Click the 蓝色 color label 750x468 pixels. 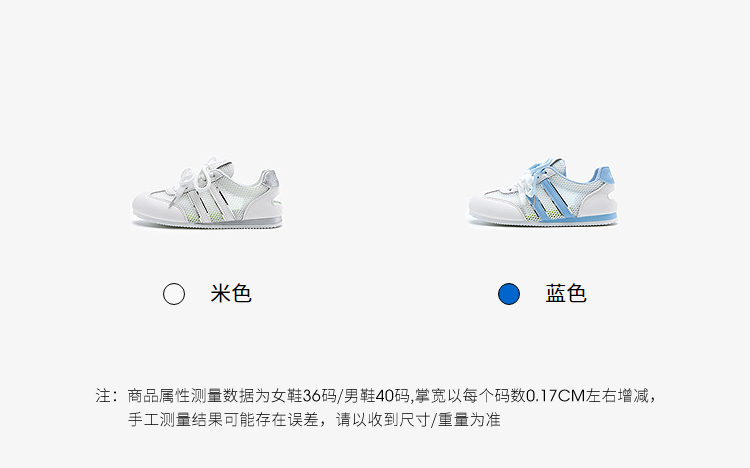tap(566, 293)
